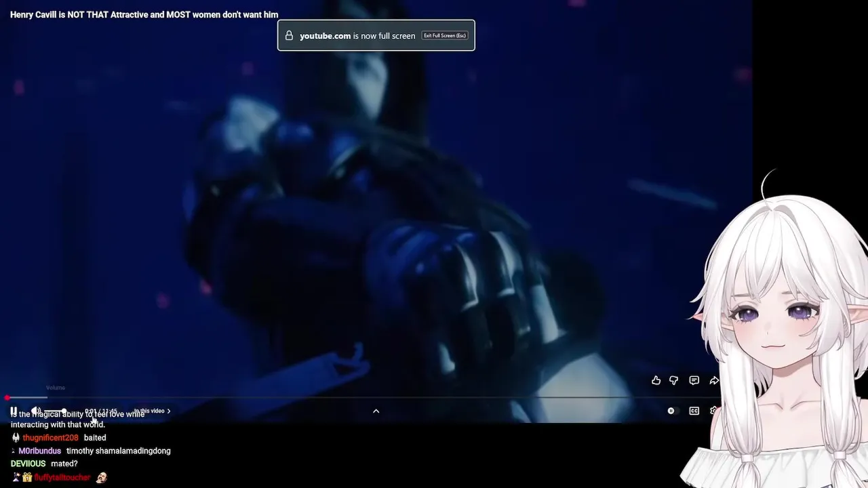
Task: Pause the video with the pause button
Action: click(x=14, y=411)
